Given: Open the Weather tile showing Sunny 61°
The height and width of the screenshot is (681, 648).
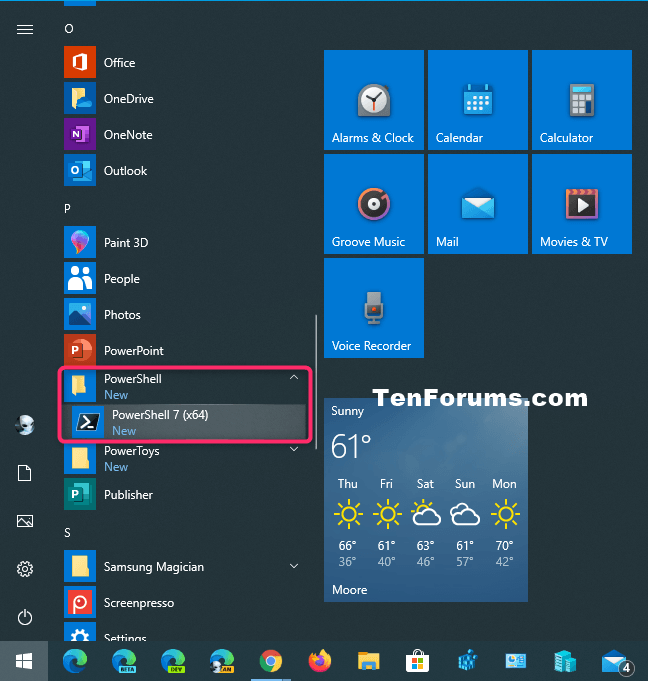Looking at the screenshot, I should point(426,499).
